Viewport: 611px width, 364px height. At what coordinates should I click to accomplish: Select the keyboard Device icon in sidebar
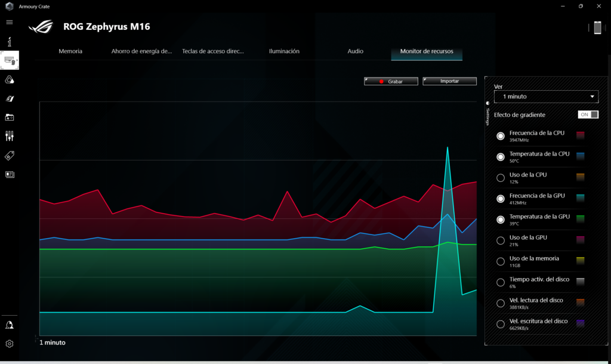click(x=10, y=60)
